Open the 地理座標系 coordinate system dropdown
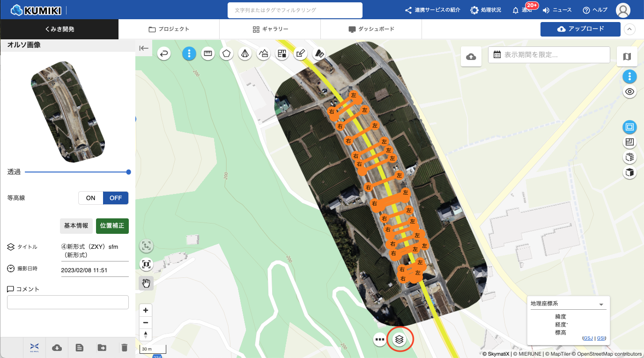The width and height of the screenshot is (644, 358). [x=568, y=304]
